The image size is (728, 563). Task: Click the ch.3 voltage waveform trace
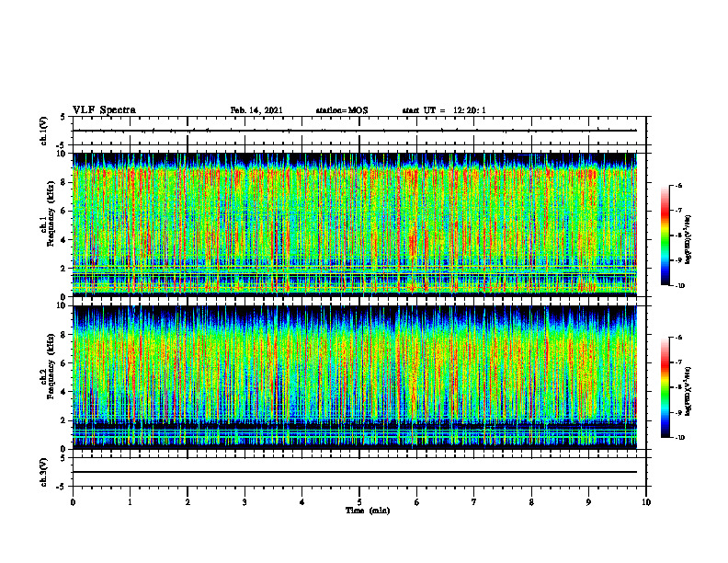(355, 472)
